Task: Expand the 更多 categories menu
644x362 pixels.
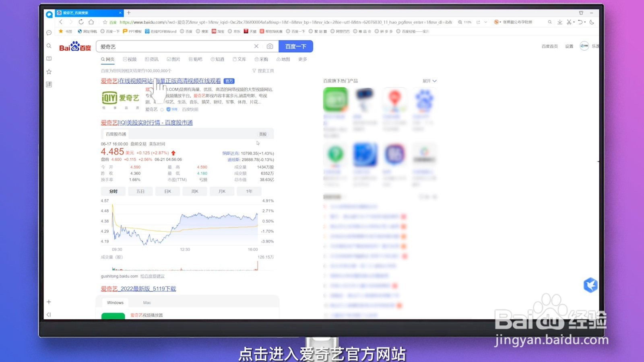Action: coord(303,59)
